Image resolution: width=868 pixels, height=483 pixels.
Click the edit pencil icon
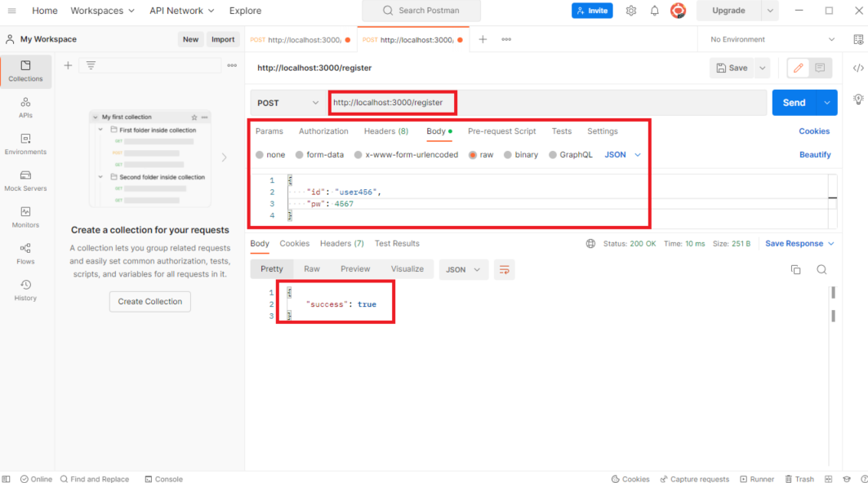799,68
